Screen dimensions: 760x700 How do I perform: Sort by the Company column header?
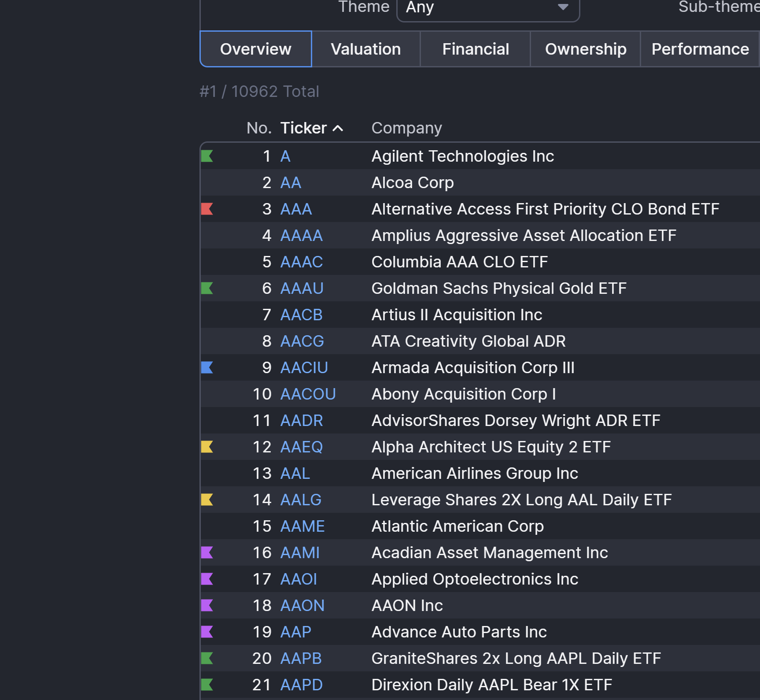[406, 128]
